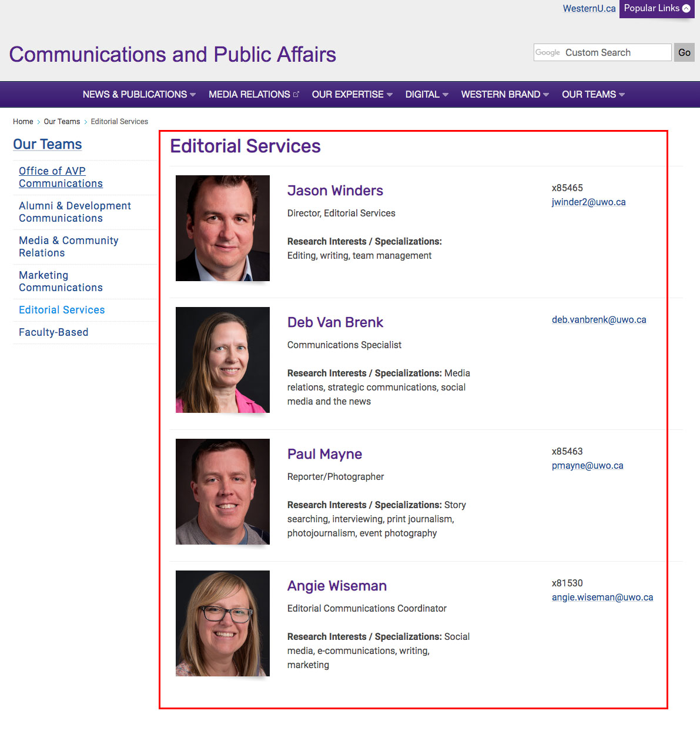
Task: Open Deb Van Brenk's name heading
Action: pyautogui.click(x=335, y=322)
